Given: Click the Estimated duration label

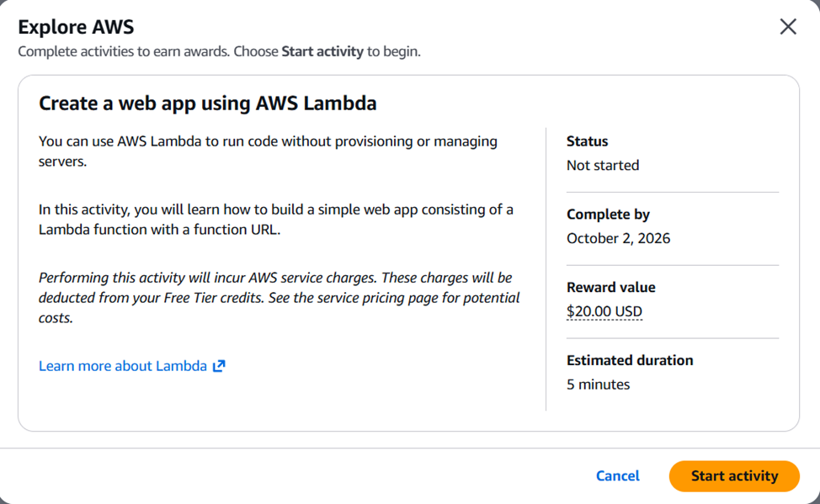Looking at the screenshot, I should (630, 360).
